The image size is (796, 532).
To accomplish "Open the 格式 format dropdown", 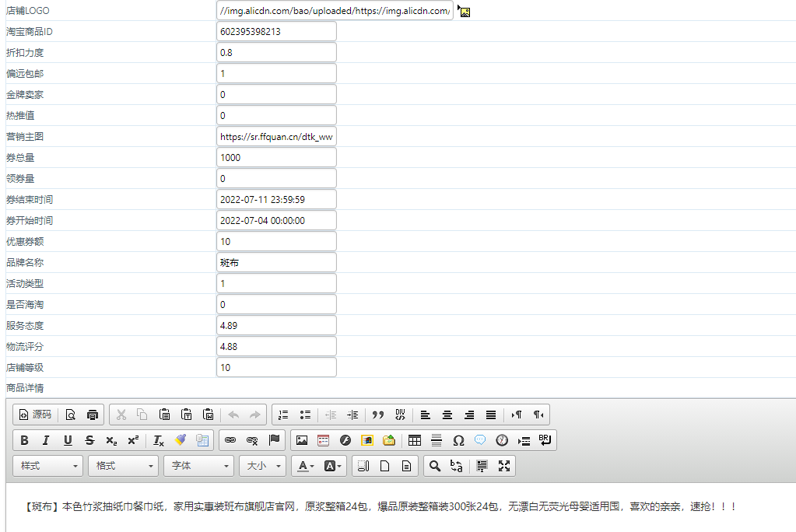I will [124, 466].
